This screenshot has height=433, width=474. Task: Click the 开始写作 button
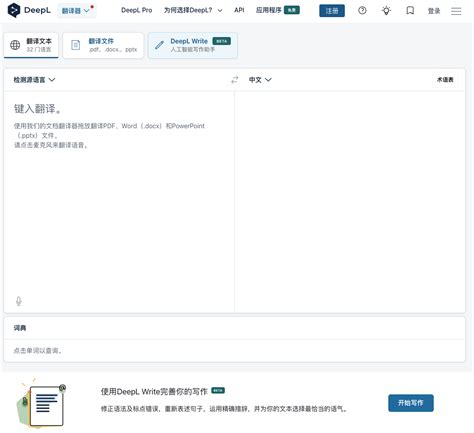point(411,403)
